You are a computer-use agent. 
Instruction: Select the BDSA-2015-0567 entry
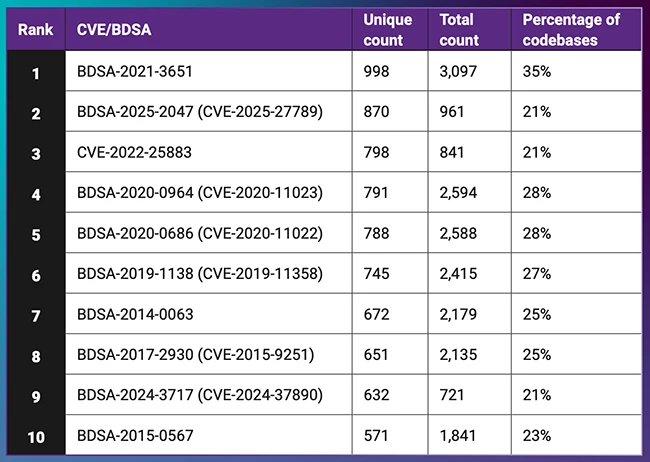pyautogui.click(x=136, y=435)
